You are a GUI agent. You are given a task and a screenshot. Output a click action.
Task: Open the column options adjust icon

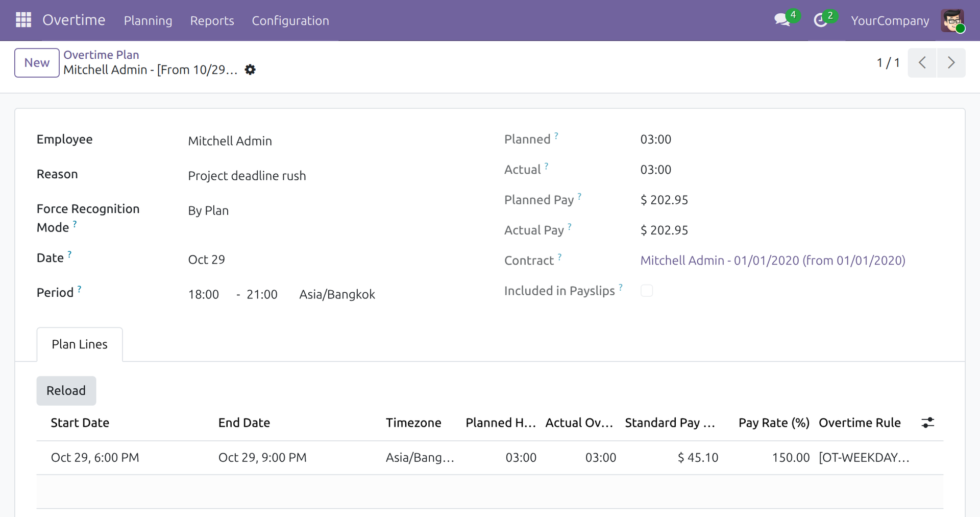click(927, 422)
